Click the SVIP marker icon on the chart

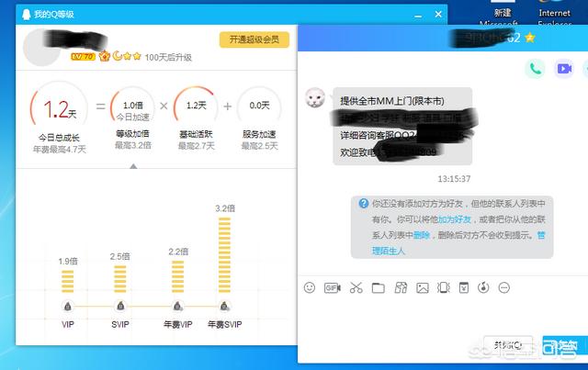(x=120, y=306)
